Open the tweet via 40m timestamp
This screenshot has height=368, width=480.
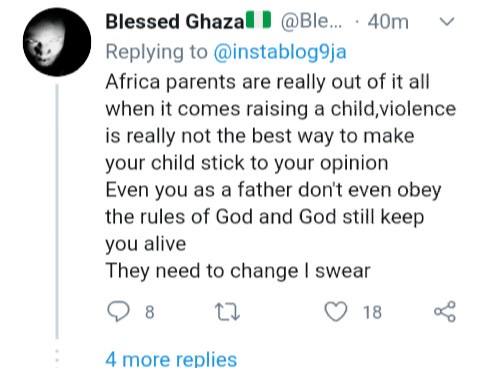[388, 22]
